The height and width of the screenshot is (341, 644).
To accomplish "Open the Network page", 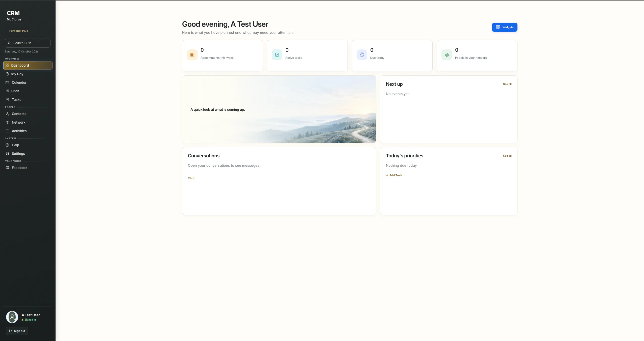I will point(28,122).
